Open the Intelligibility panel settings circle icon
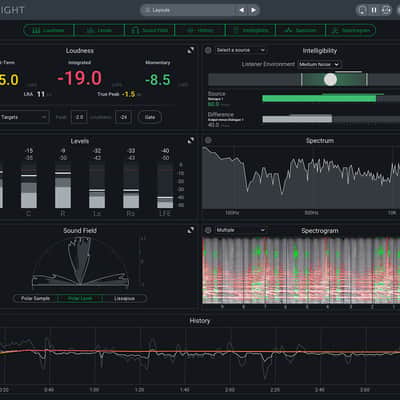400x400 pixels. click(x=208, y=50)
